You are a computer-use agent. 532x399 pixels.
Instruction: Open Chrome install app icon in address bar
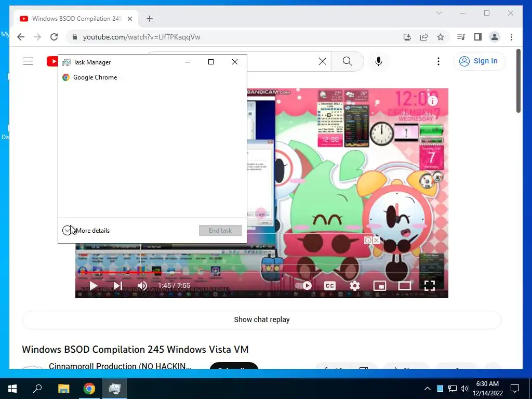coord(407,37)
